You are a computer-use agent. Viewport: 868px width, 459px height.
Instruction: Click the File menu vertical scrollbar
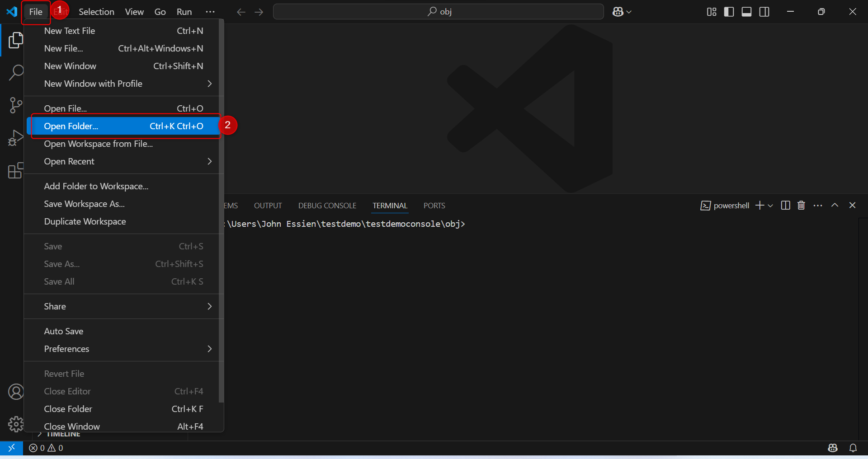(x=221, y=211)
